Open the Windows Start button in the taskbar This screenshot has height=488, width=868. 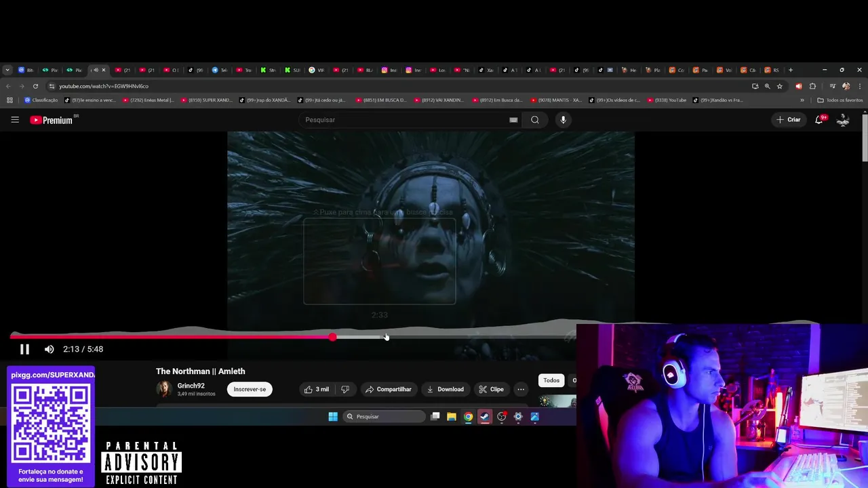point(333,417)
